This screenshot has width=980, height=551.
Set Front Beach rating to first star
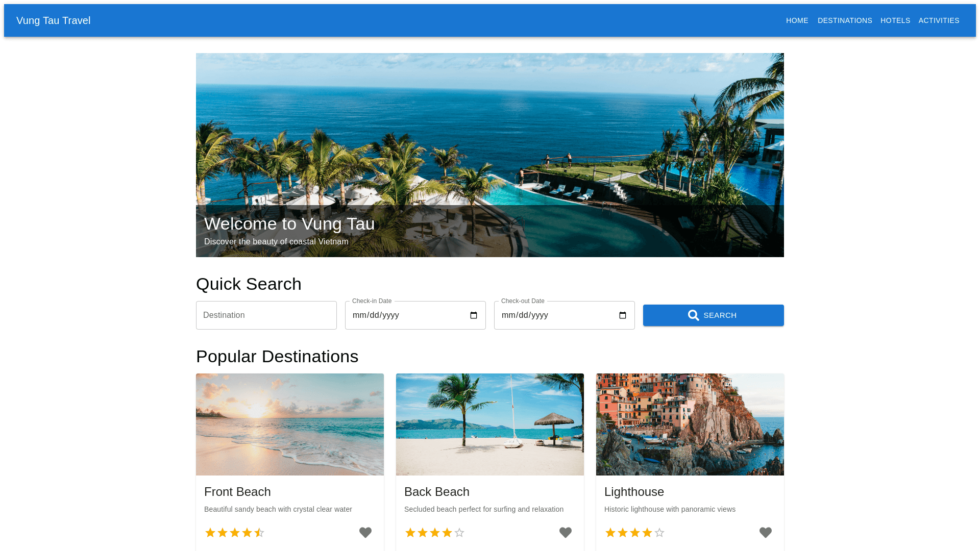(210, 533)
